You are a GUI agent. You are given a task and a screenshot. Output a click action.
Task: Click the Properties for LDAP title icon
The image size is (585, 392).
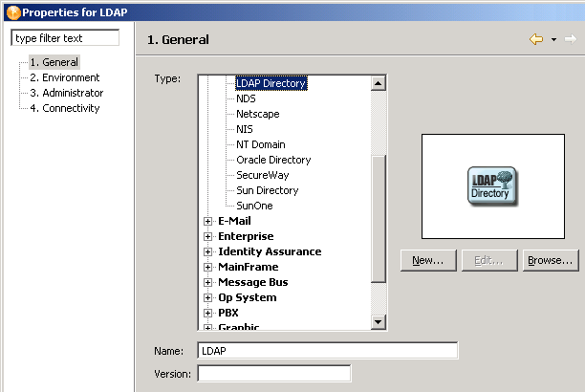click(x=13, y=12)
